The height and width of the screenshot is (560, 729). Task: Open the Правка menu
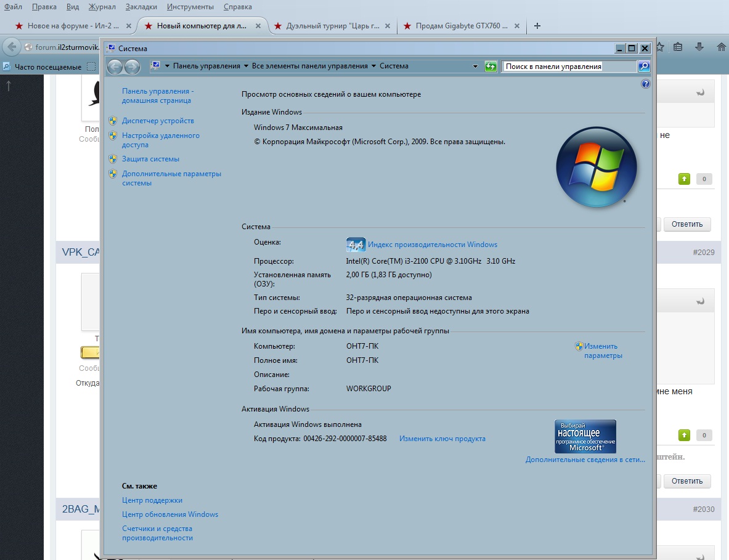pyautogui.click(x=44, y=7)
